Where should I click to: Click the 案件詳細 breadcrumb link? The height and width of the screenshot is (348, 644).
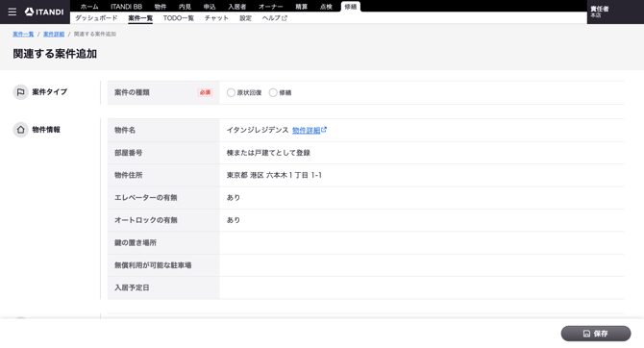tap(54, 34)
